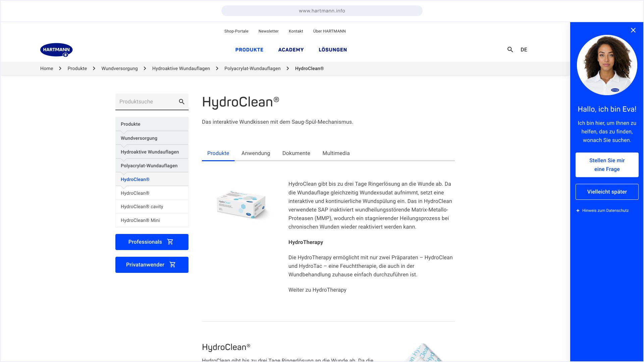Click the Produktsuche magnifier icon
The image size is (644, 362).
(181, 102)
